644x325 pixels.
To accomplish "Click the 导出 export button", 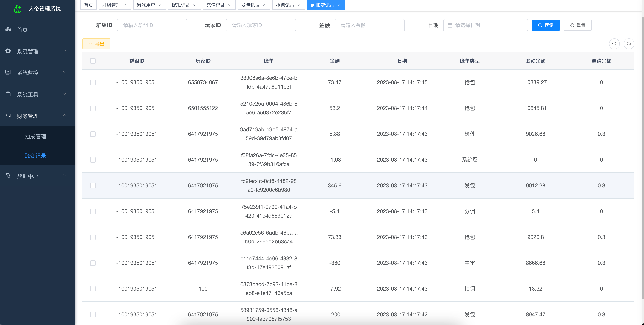I will pos(96,44).
